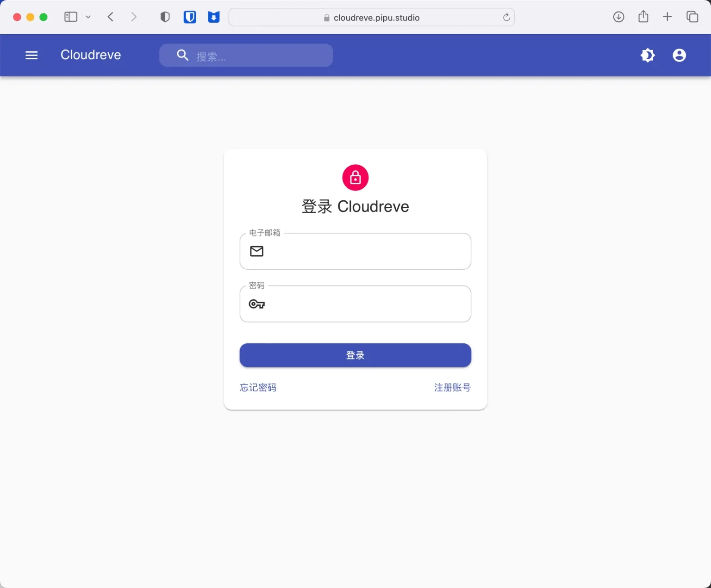Image resolution: width=711 pixels, height=588 pixels.
Task: Open the privacy shield icon
Action: coord(165,17)
